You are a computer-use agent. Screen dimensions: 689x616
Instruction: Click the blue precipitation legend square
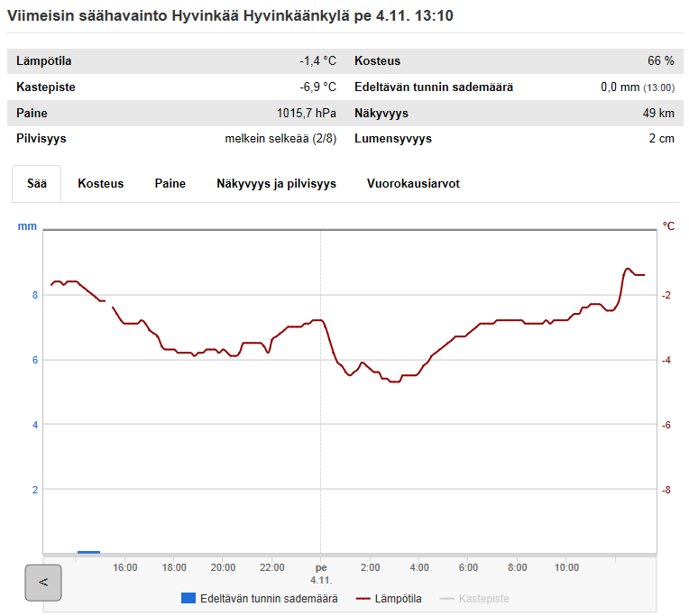tap(188, 598)
